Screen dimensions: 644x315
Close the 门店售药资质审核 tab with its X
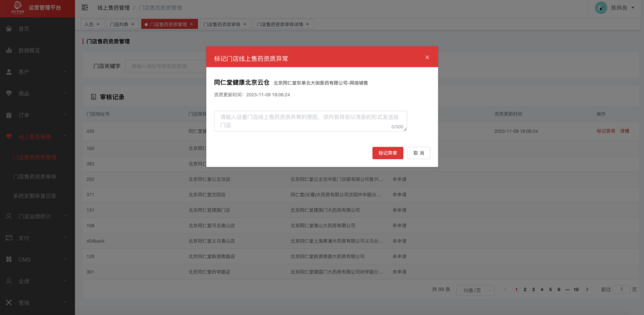point(245,25)
